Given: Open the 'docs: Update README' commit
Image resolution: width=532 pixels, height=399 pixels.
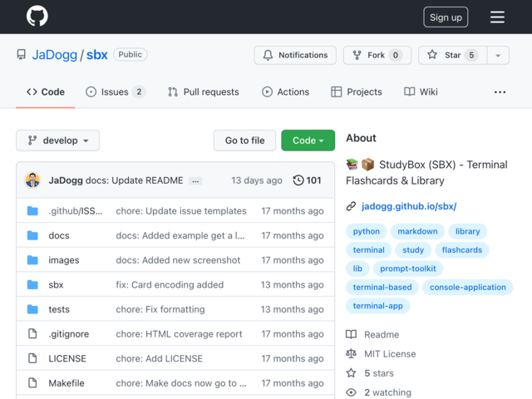Looking at the screenshot, I should coord(134,180).
